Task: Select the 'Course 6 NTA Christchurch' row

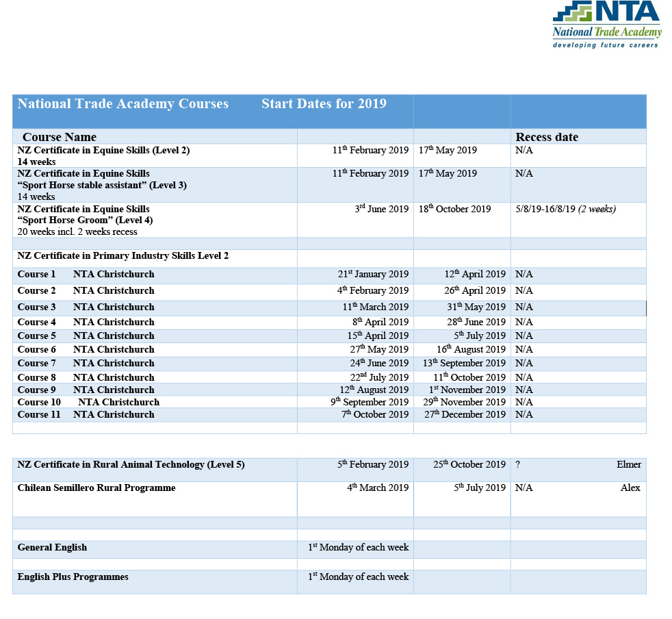Action: click(329, 350)
